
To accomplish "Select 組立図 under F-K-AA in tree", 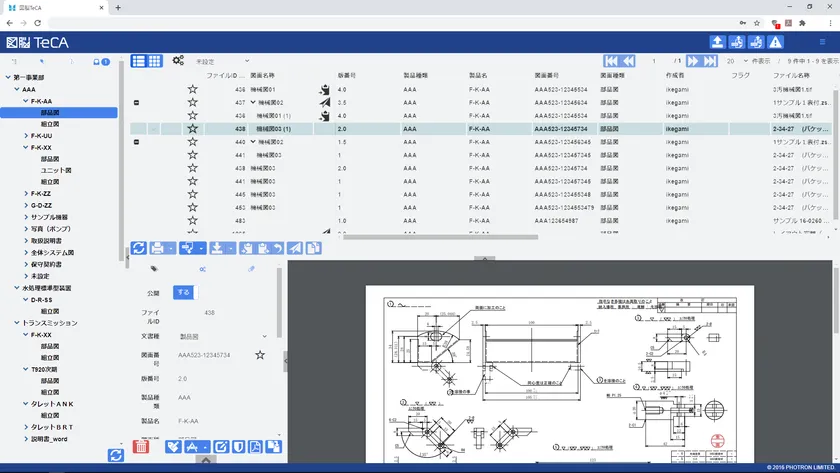I will tap(49, 124).
